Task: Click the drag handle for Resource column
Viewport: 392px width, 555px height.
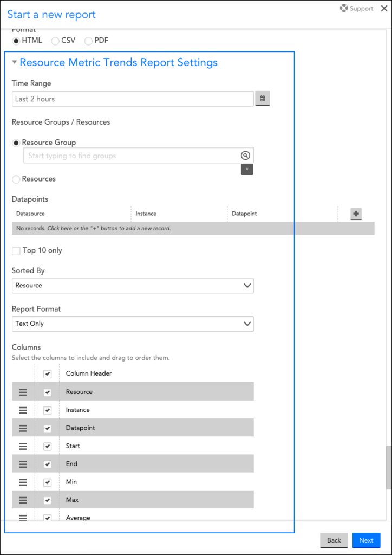Action: [23, 392]
